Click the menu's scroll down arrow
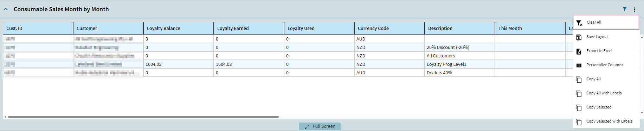 point(642,113)
